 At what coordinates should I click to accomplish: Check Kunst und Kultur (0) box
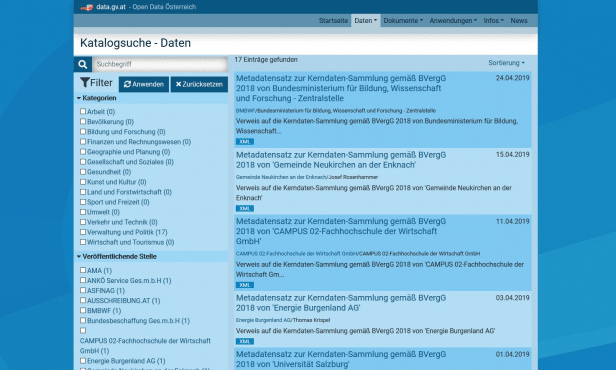[x=83, y=182]
